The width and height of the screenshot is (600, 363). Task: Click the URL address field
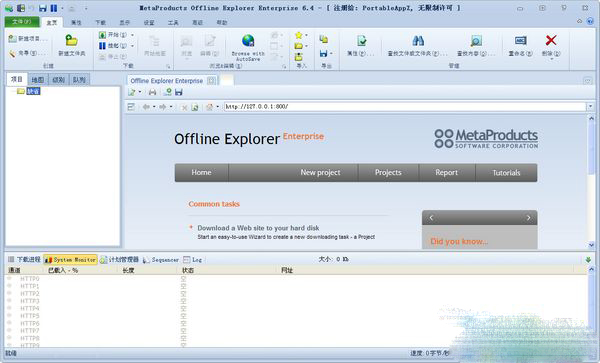[x=405, y=107]
